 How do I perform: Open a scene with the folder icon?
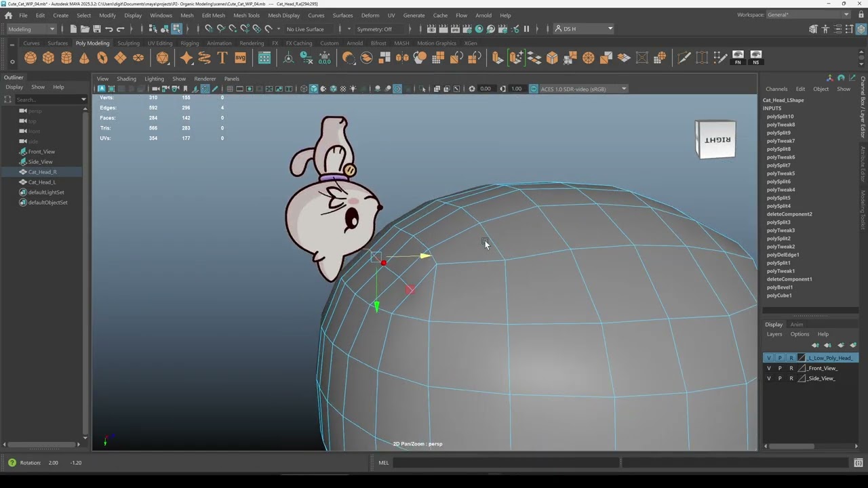click(85, 28)
